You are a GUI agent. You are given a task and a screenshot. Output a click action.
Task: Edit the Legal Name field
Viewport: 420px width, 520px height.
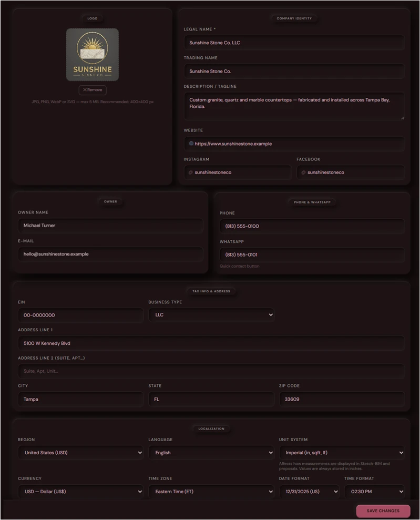coord(294,43)
